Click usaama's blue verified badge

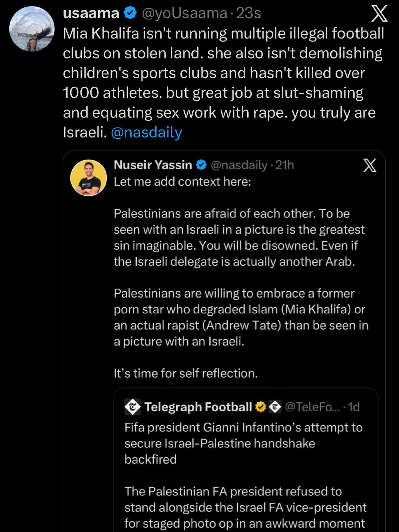click(130, 13)
